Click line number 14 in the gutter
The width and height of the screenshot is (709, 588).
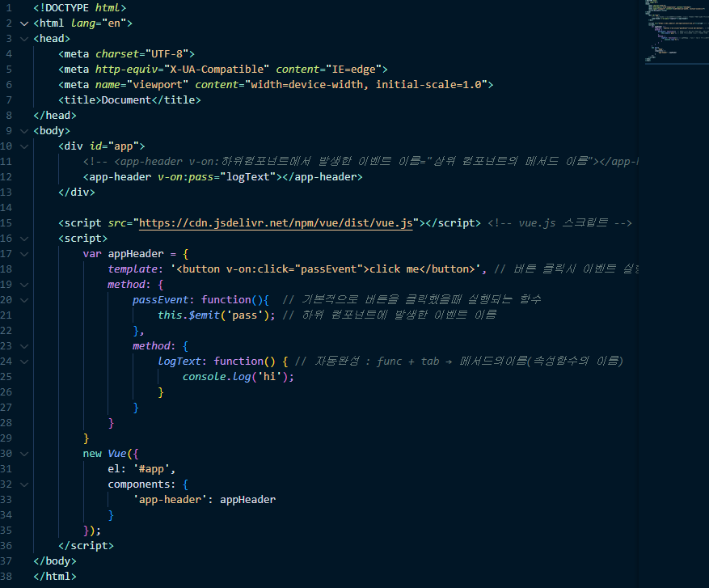(6, 208)
